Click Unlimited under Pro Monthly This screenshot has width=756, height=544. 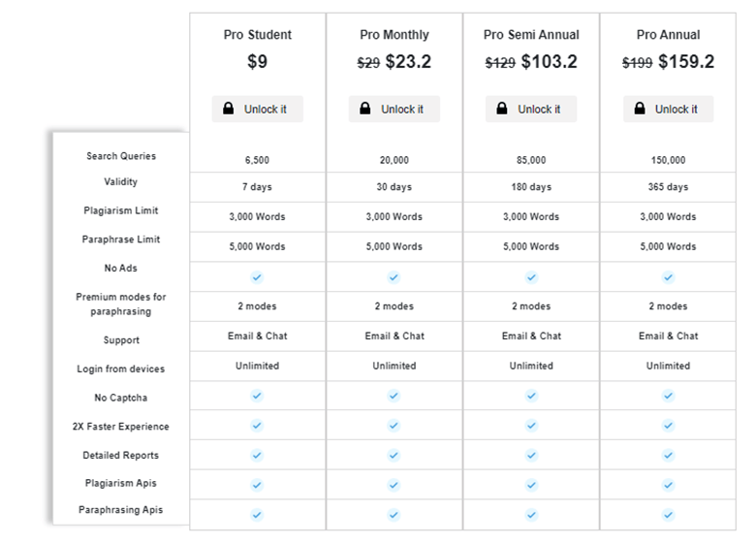[394, 366]
